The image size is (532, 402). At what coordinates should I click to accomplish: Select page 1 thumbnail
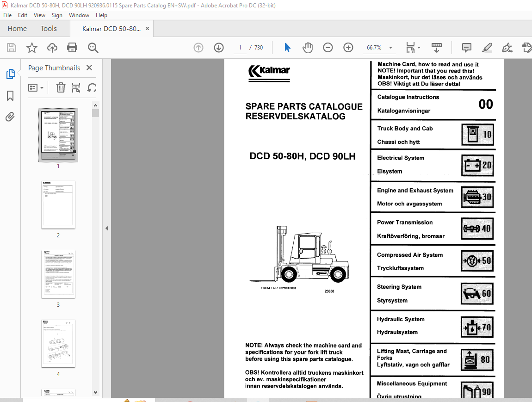pos(58,135)
